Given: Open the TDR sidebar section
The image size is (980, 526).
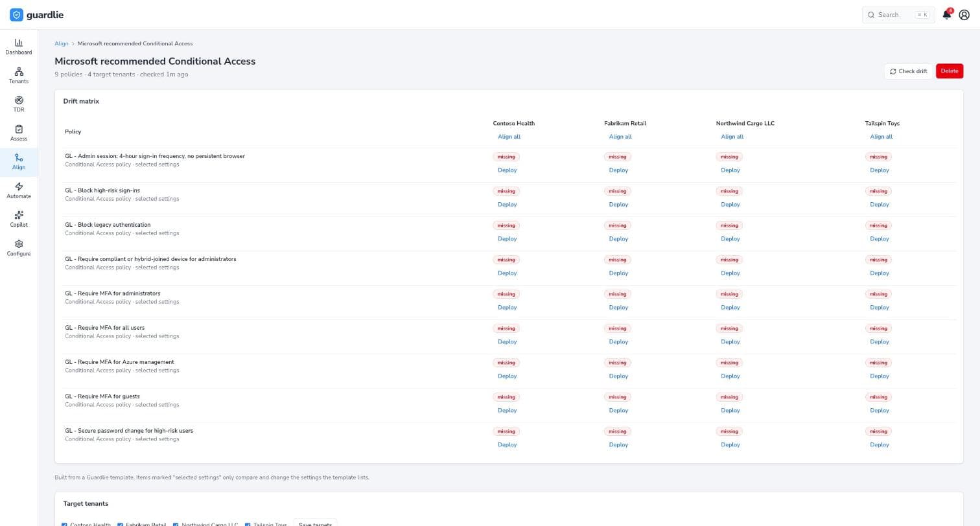Looking at the screenshot, I should 19,104.
